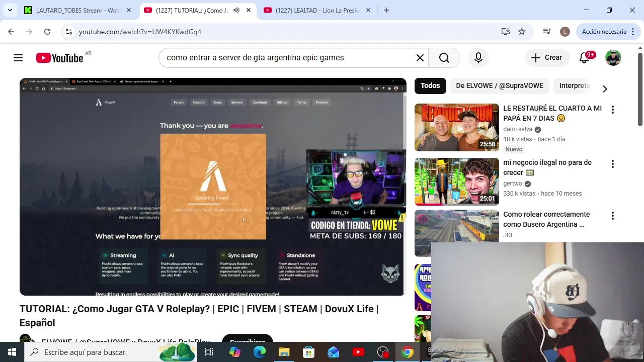Screen dimensions: 644x362
Task: Open Como rolear correctamente como Busero title
Action: (x=546, y=219)
